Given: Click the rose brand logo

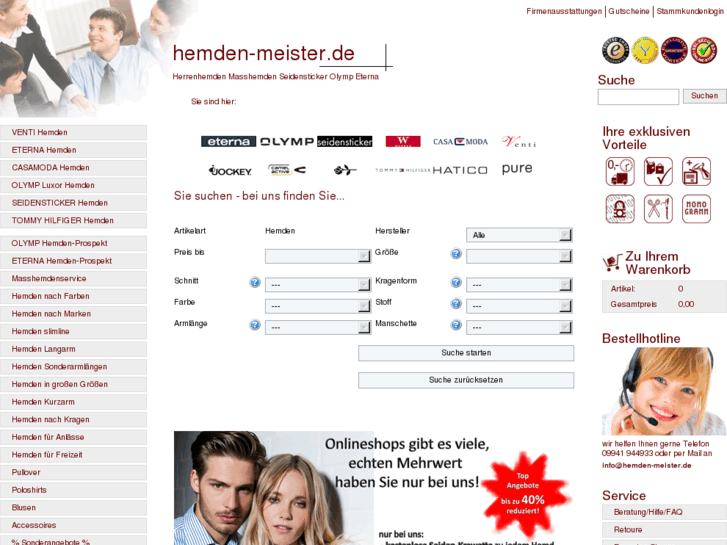Looking at the screenshot, I should (x=345, y=170).
